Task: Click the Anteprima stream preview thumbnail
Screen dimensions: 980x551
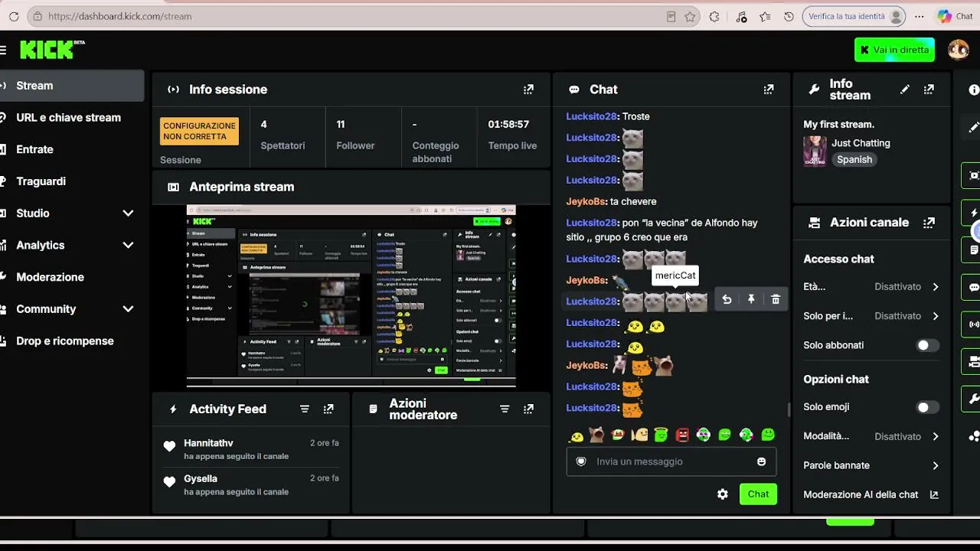Action: [x=351, y=295]
